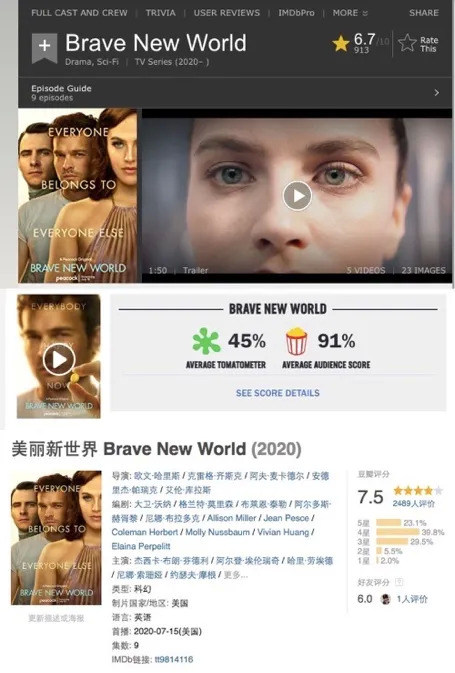Click SEE SCORE DETAILS link
This screenshot has height=673, width=455.
[x=278, y=393]
